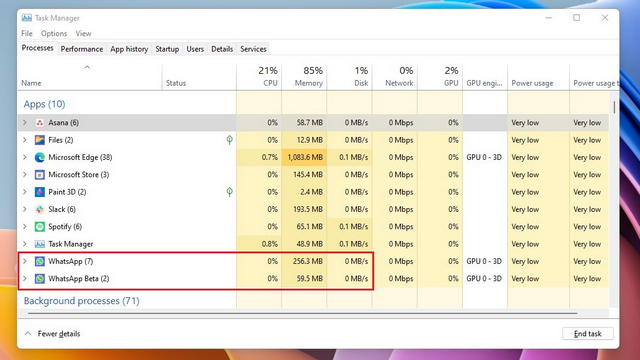Click the vertical scrollbar thumb
This screenshot has width=640, height=360.
tap(614, 107)
